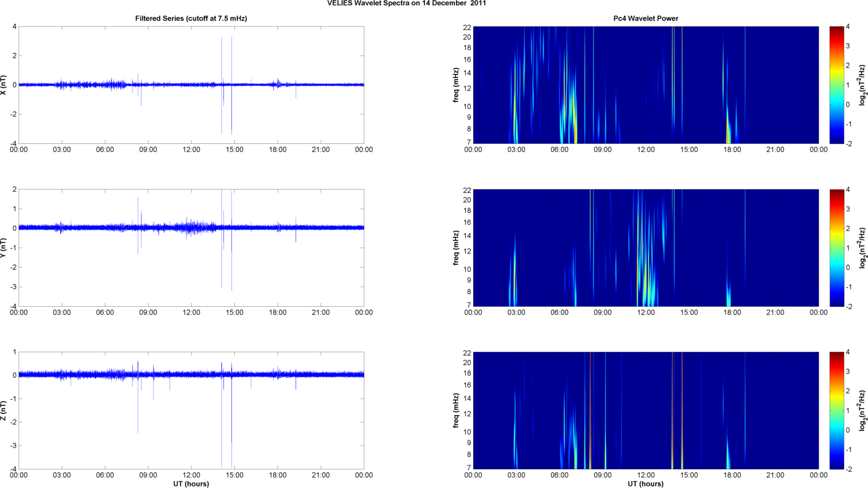Click the 12:00 activity cluster in middle spectrogram
Image resolution: width=868 pixels, height=488 pixels.
(646, 281)
